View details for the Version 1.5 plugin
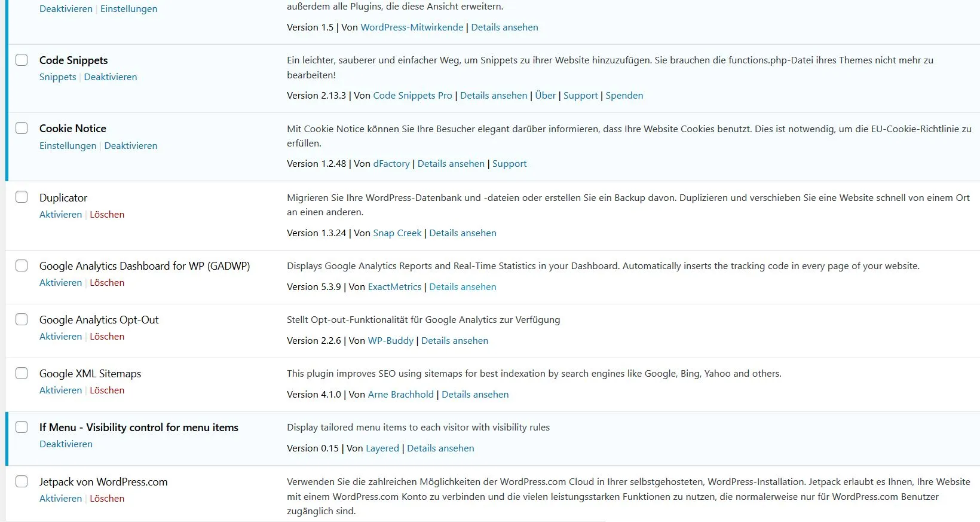The width and height of the screenshot is (980, 522). [504, 28]
